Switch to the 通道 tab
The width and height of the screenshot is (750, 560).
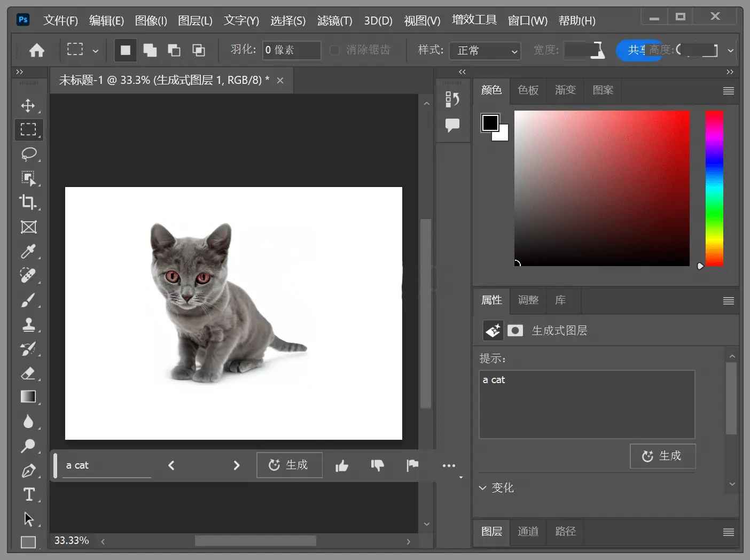click(x=528, y=532)
